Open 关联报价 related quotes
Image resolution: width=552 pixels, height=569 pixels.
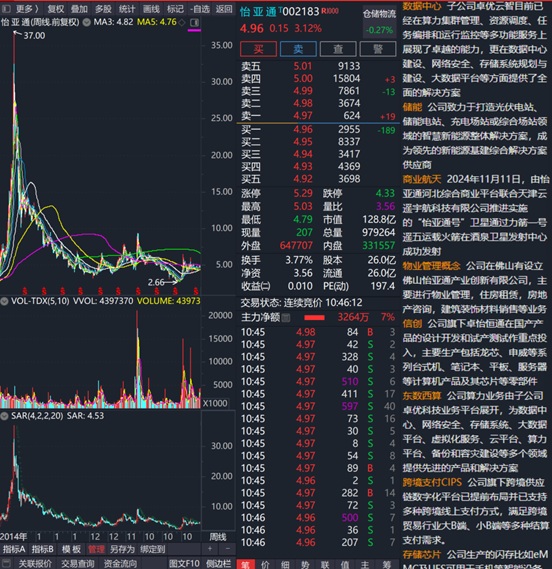click(x=35, y=564)
